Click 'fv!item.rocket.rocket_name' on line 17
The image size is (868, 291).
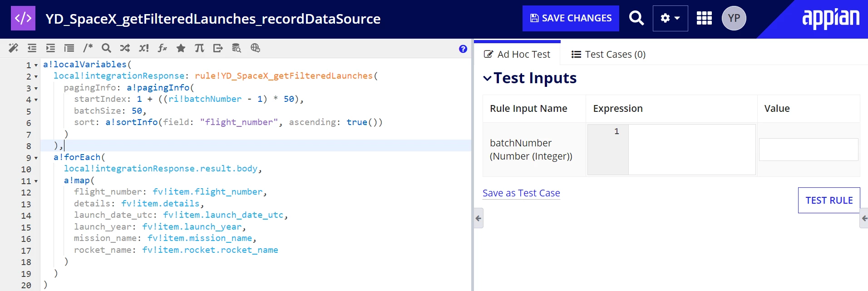pyautogui.click(x=210, y=250)
